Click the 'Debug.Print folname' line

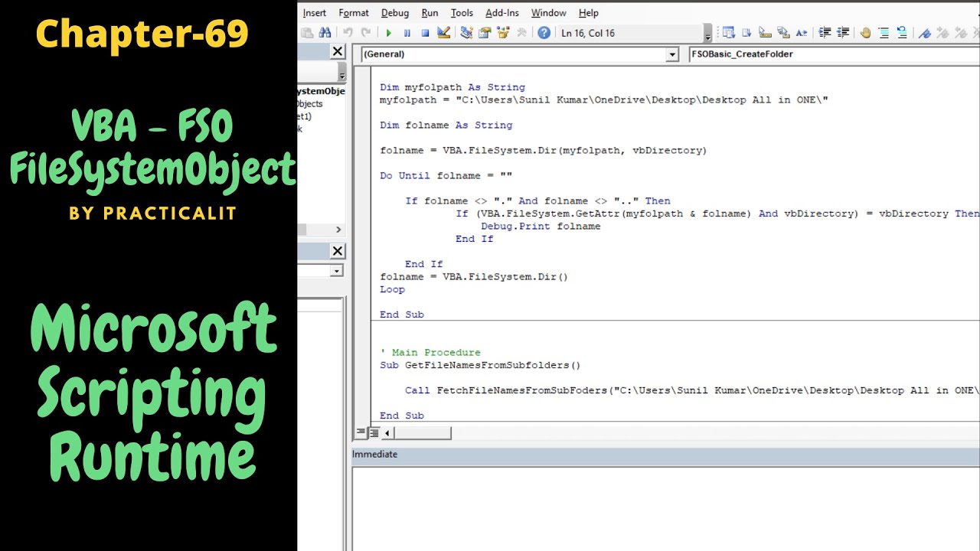541,226
